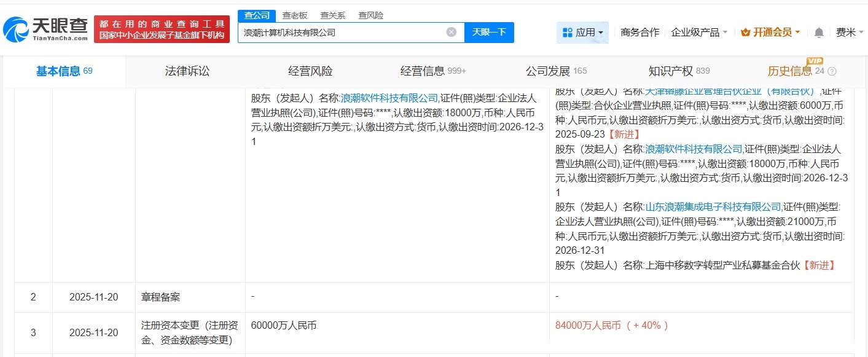Click the 商务合作 menu item

click(x=640, y=31)
